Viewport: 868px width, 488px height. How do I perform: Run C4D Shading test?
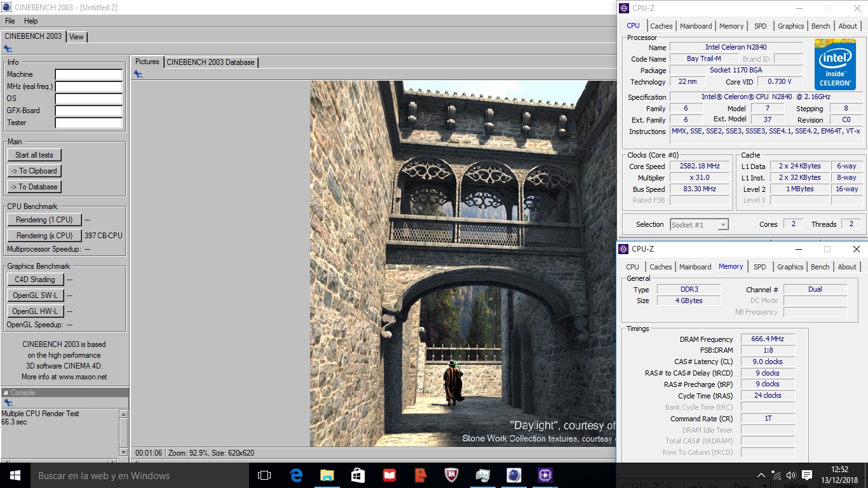point(36,280)
